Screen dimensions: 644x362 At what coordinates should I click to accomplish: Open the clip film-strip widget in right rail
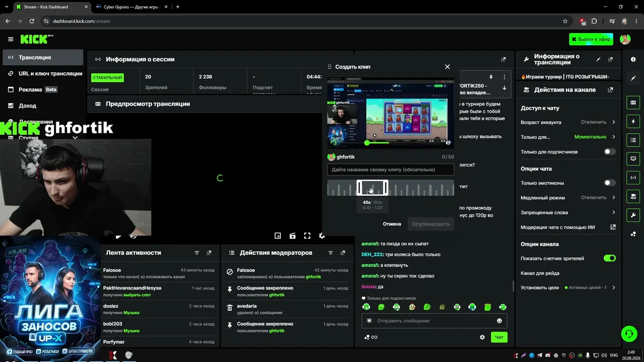click(x=633, y=103)
